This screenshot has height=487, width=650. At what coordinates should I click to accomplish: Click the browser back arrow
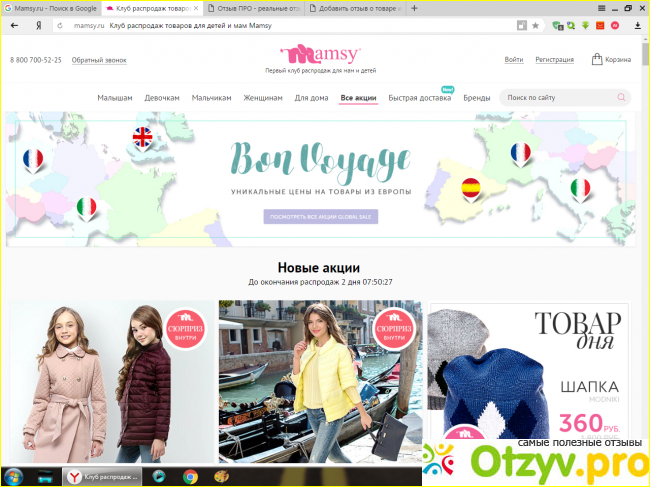pyautogui.click(x=14, y=25)
